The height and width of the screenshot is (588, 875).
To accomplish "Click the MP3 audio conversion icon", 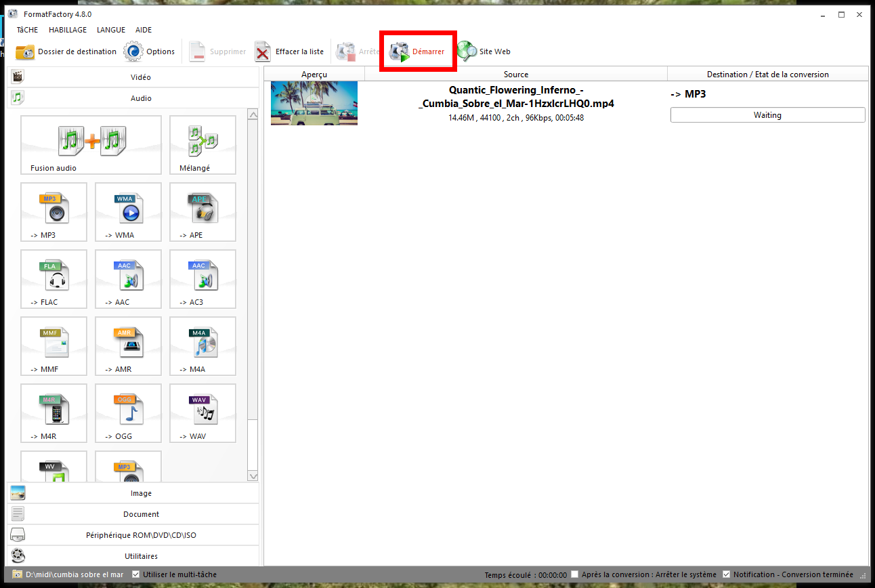I will pyautogui.click(x=54, y=211).
